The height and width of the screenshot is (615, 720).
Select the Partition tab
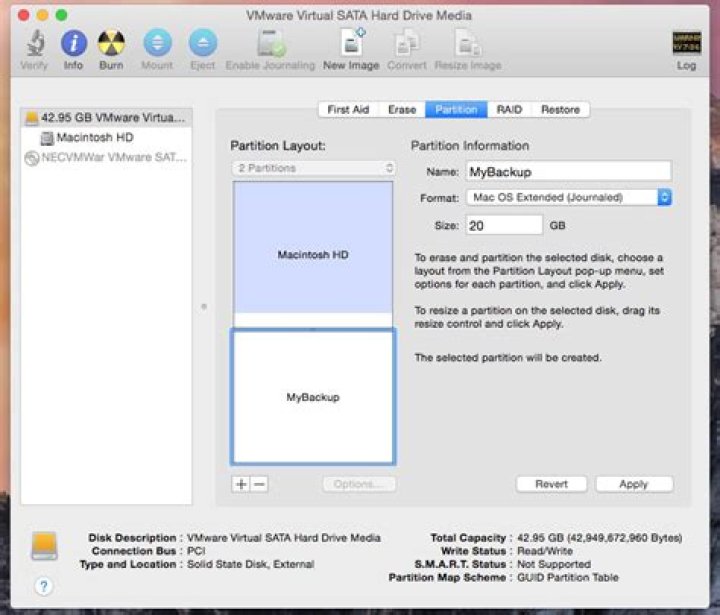456,109
